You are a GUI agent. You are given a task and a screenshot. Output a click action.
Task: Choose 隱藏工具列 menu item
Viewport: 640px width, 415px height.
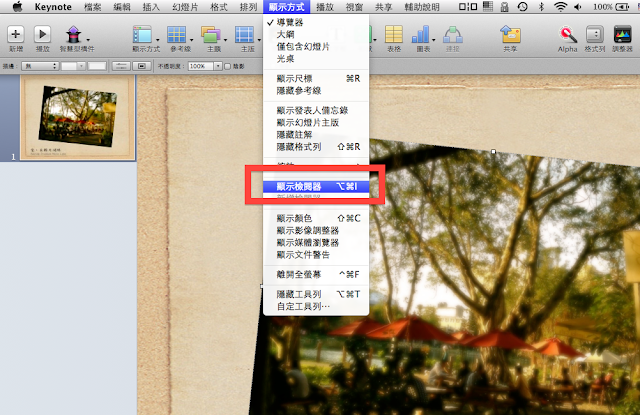pos(316,294)
